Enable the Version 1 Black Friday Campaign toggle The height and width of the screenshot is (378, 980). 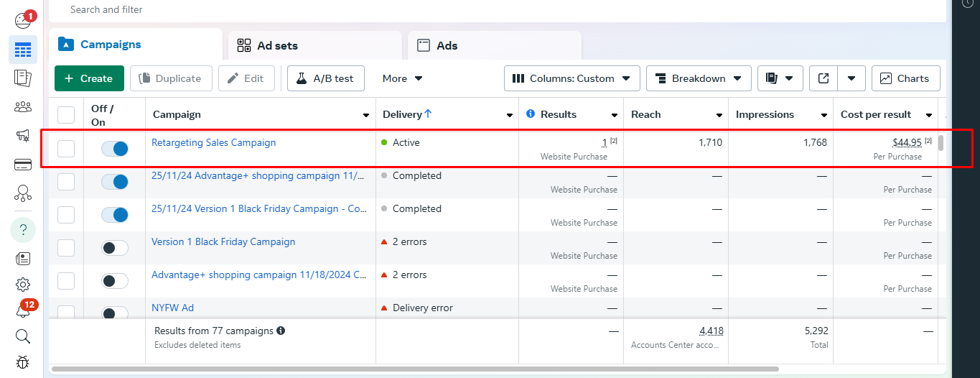click(x=115, y=248)
